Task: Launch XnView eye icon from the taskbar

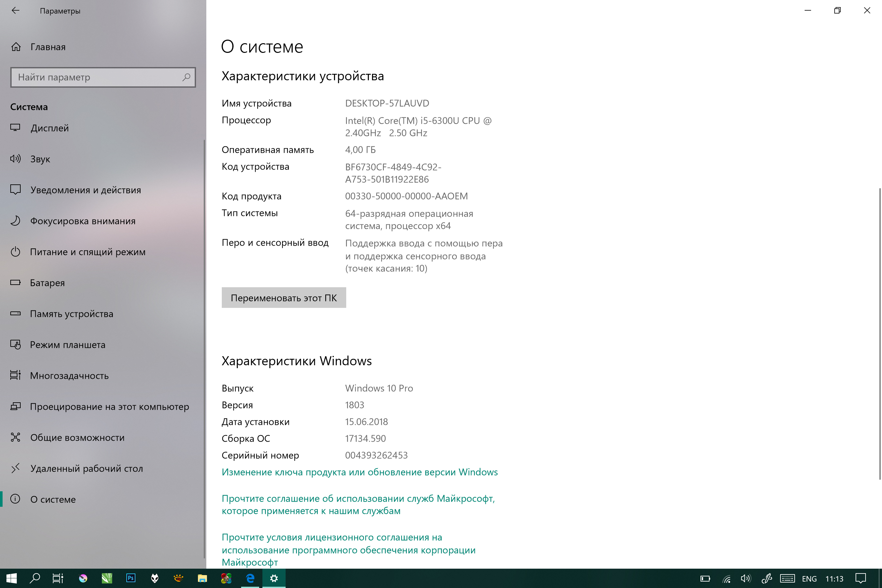Action: click(x=179, y=578)
